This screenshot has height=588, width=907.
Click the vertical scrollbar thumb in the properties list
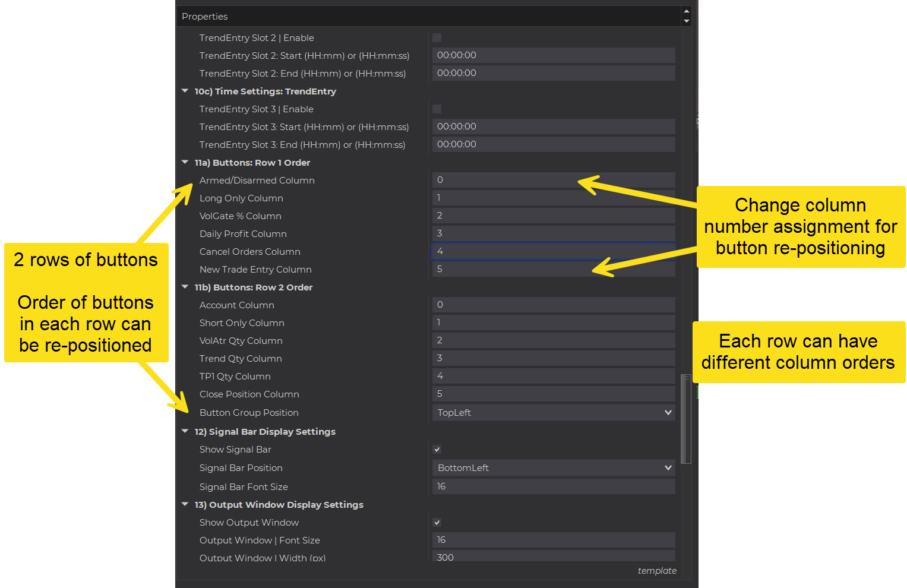pos(685,419)
